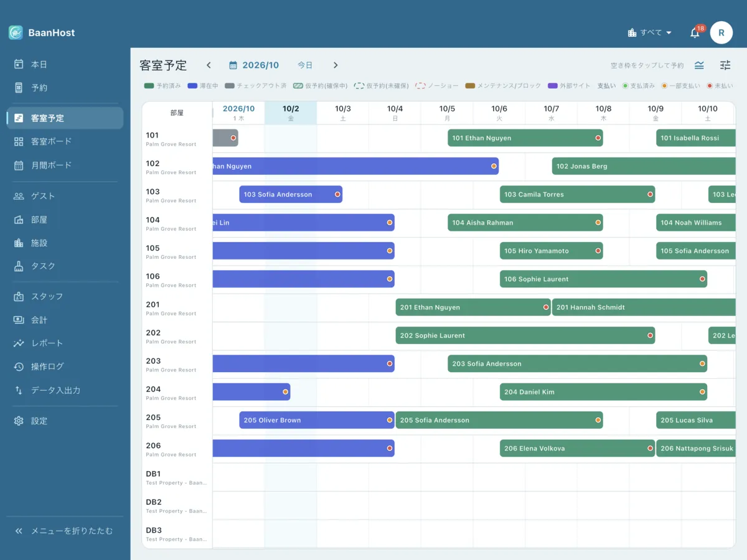Open 月間ボード calendar icon
Screen dimensions: 747x560
(x=19, y=165)
